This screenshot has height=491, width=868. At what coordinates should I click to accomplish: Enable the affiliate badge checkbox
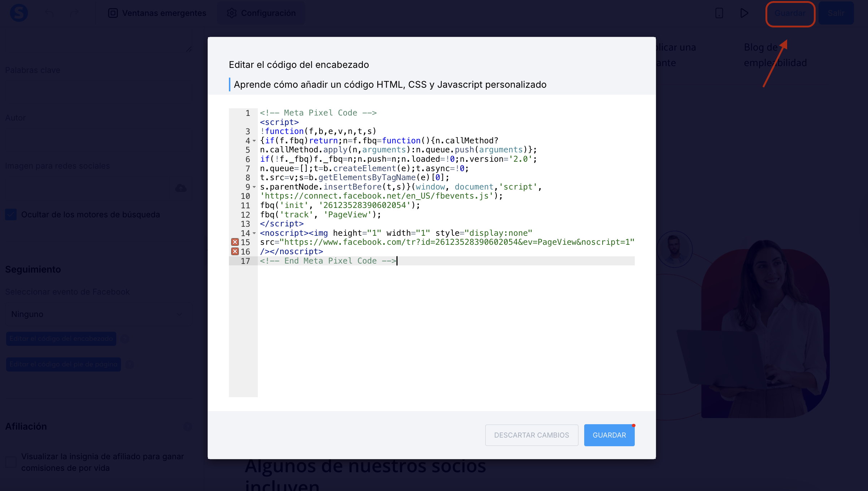point(11,462)
